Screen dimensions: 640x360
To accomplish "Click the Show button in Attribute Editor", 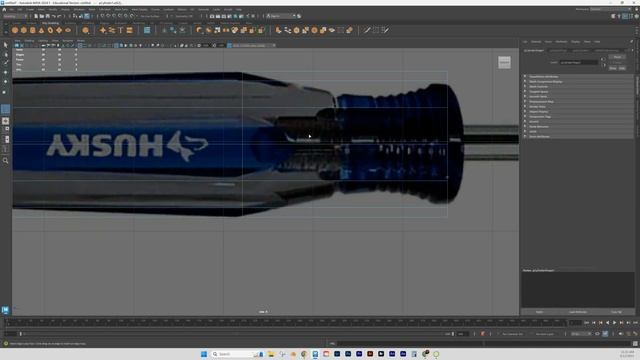I will tap(613, 69).
